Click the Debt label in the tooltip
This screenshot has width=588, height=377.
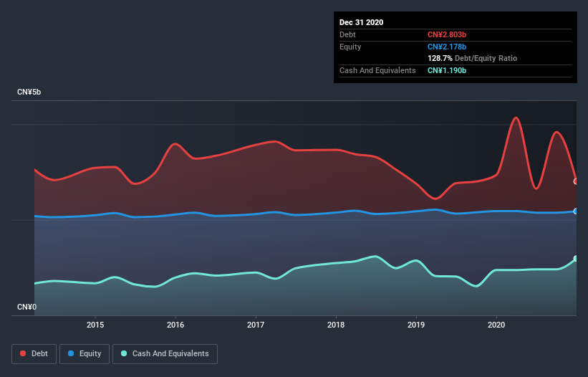[x=347, y=34]
